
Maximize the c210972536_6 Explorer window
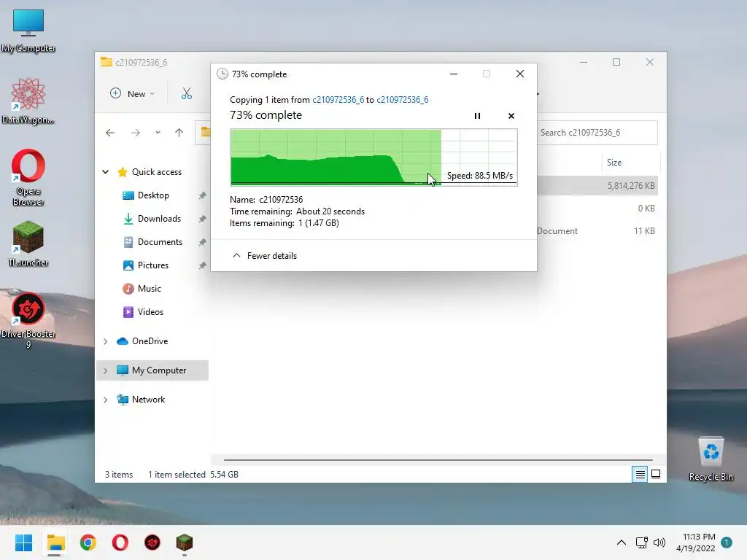point(616,62)
